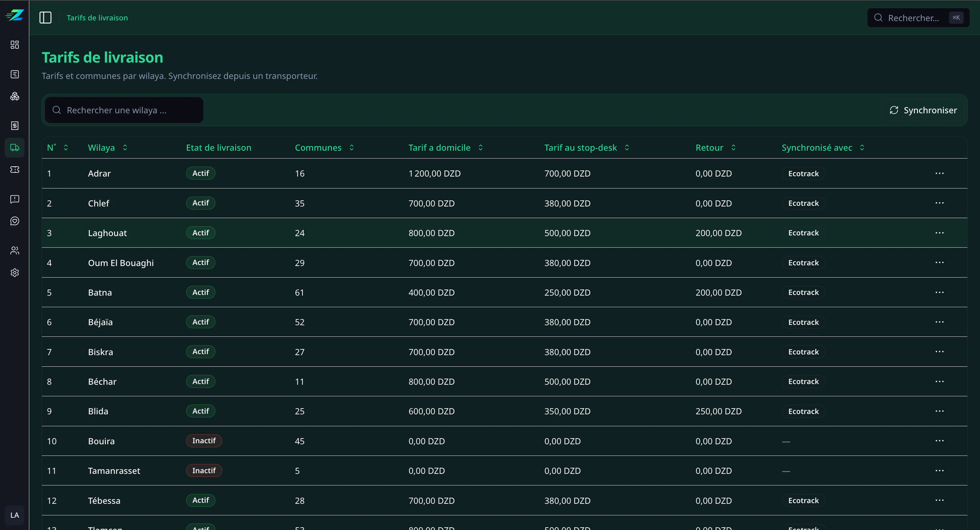980x530 pixels.
Task: Sort table by Communes column
Action: pos(325,148)
